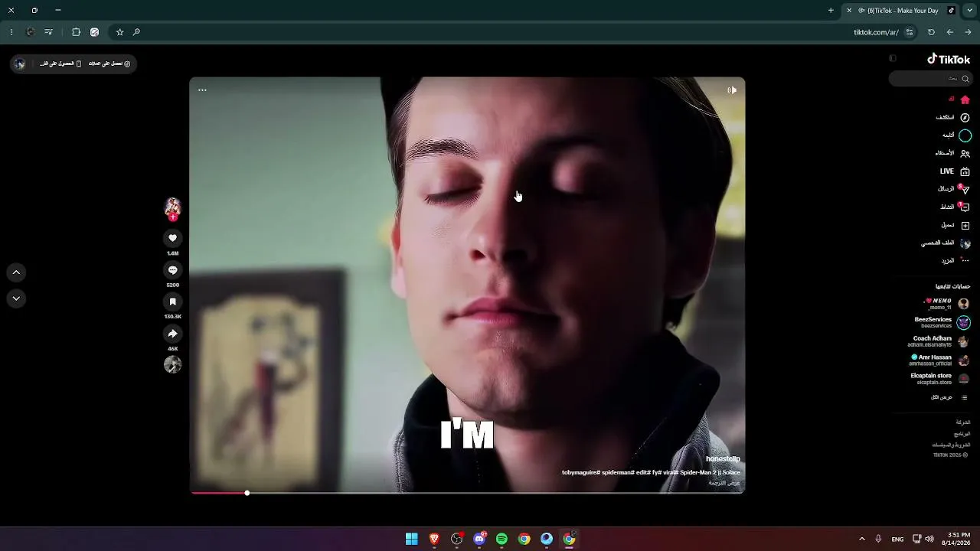Collapse the TikTok sidebar panel icon
The image size is (980, 551).
[893, 58]
